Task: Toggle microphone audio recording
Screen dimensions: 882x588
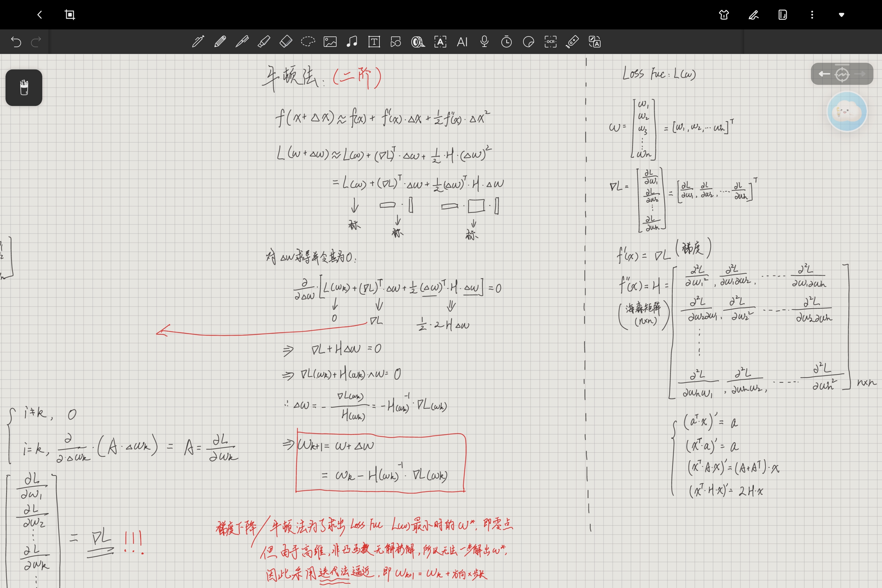Action: [x=484, y=42]
